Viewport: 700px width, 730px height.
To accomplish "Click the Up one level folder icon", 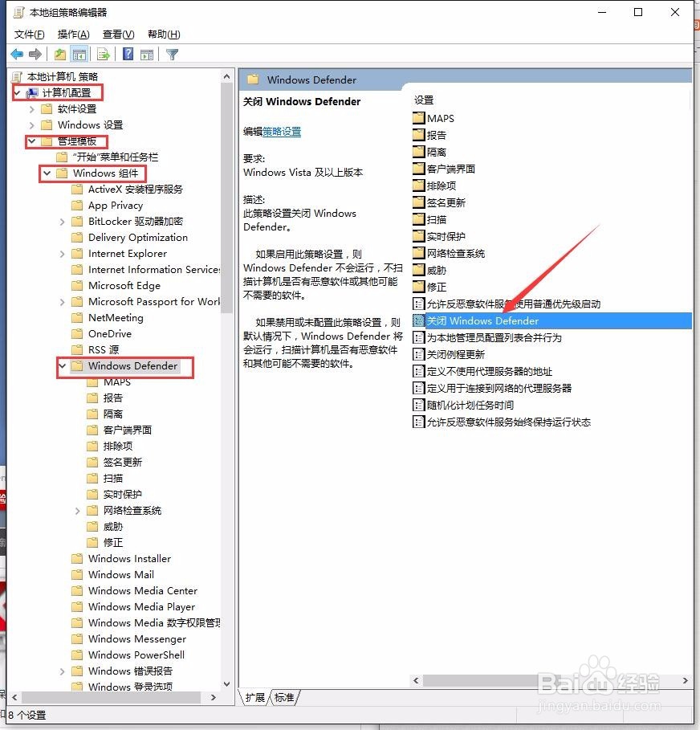I will click(60, 55).
